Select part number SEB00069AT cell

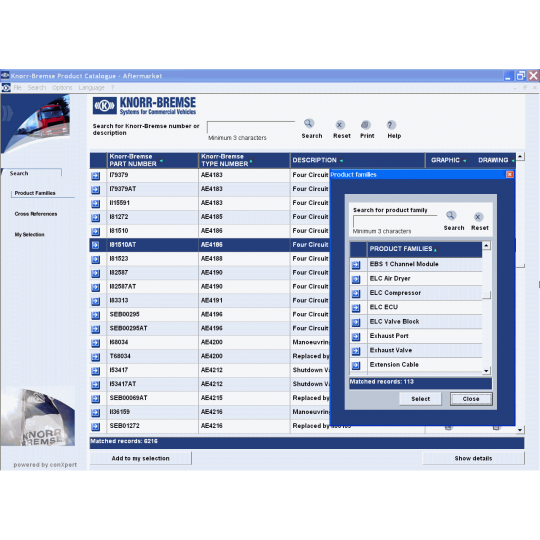[153, 398]
